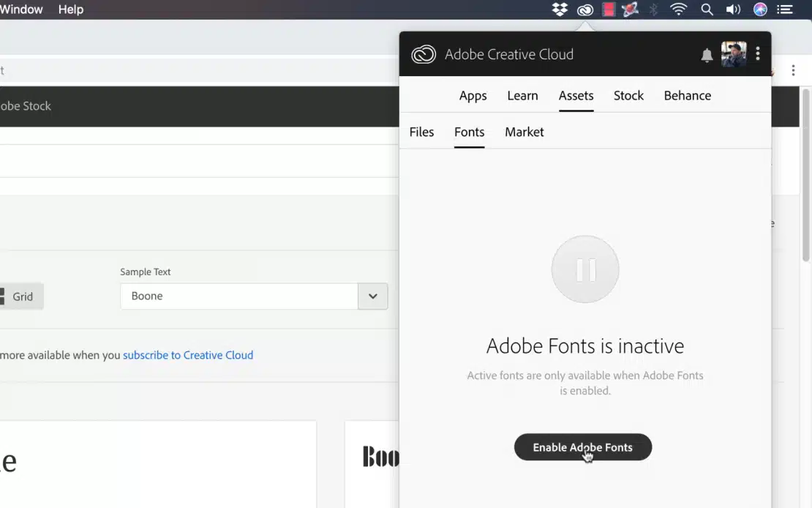Select the Files sub-tab
812x508 pixels.
coord(421,132)
